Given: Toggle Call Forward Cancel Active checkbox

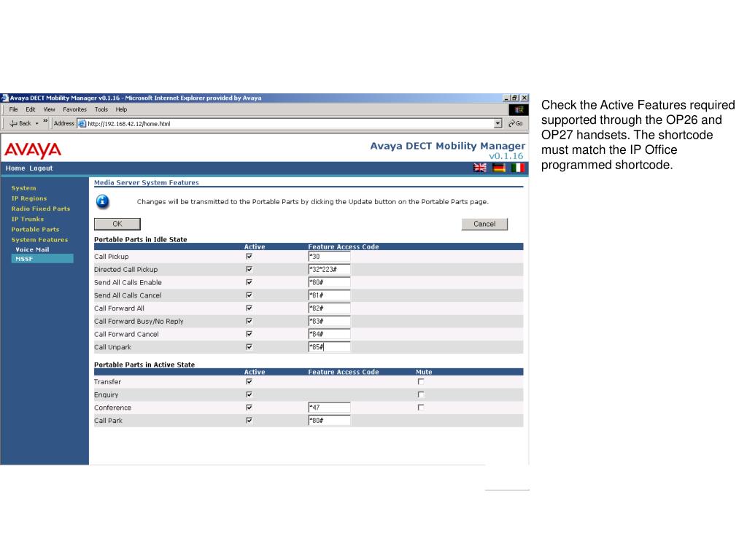Looking at the screenshot, I should pyautogui.click(x=249, y=334).
